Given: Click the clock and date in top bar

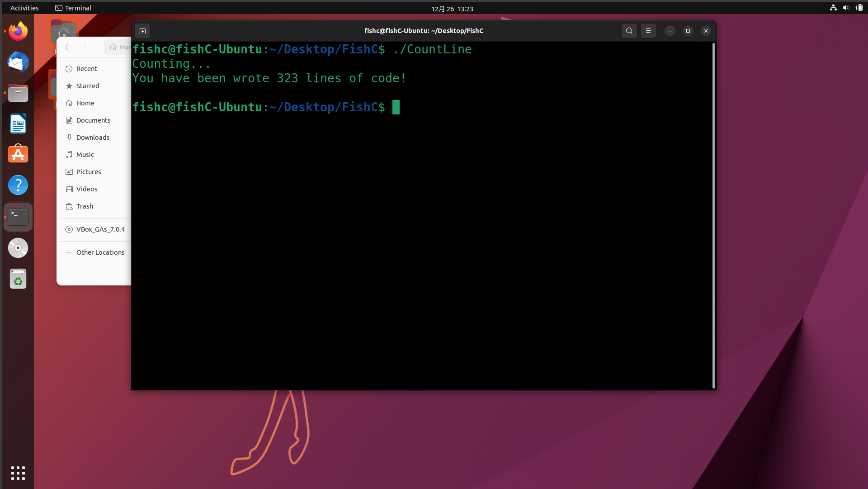Looking at the screenshot, I should click(x=452, y=9).
